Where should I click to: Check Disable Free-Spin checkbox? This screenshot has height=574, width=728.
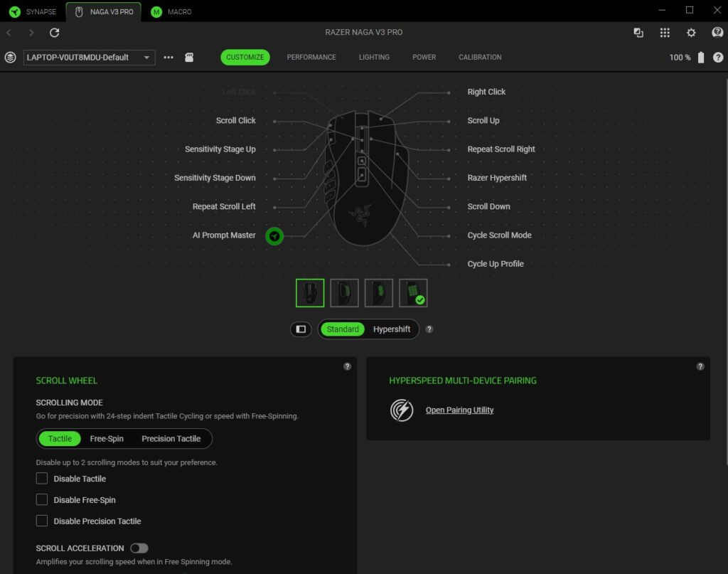42,500
